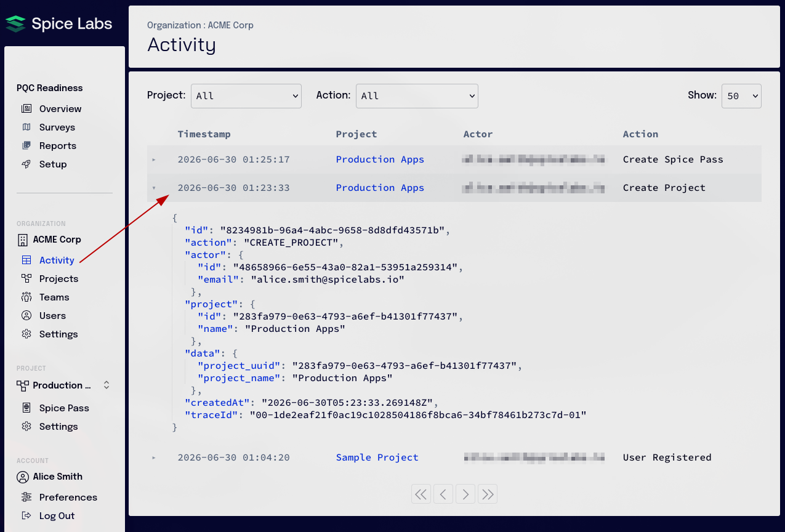The height and width of the screenshot is (532, 785).
Task: Open the Project filter dropdown
Action: pyautogui.click(x=246, y=96)
